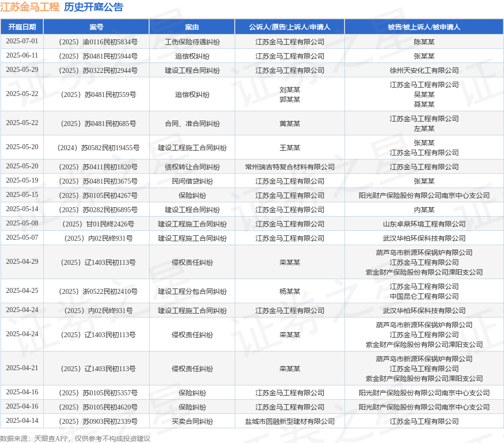The width and height of the screenshot is (504, 443).
Task: Click the 数据来源 天眼查APP footer note
Action: [75, 439]
